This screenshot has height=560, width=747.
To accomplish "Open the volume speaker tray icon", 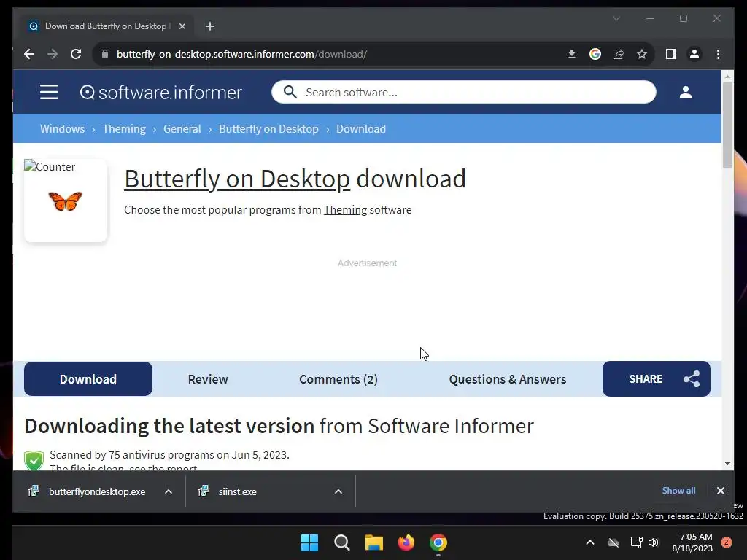I will pyautogui.click(x=654, y=542).
